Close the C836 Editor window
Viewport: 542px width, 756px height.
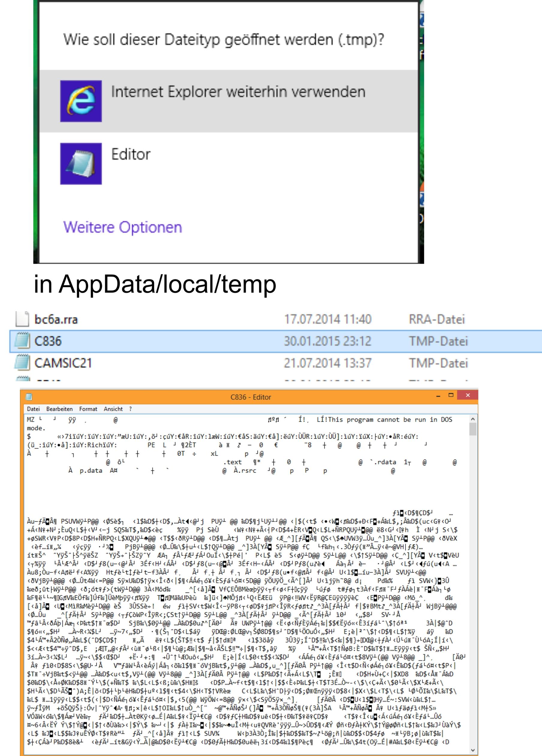point(468,395)
